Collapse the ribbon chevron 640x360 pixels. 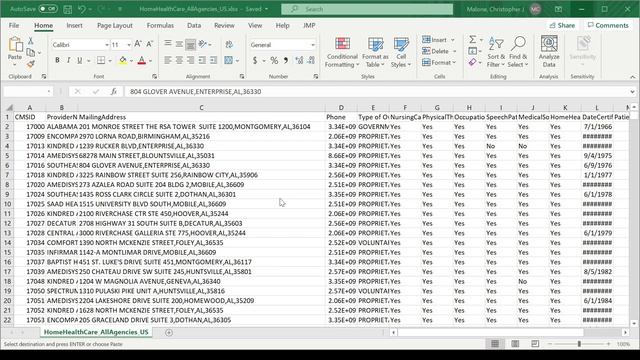[632, 77]
